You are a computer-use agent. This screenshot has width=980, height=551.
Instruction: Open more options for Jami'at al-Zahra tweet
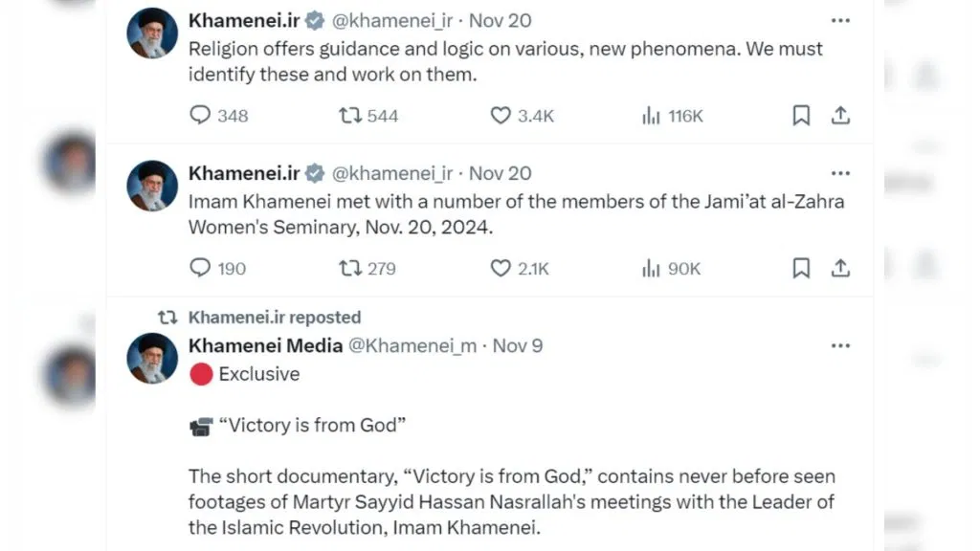[x=840, y=173]
